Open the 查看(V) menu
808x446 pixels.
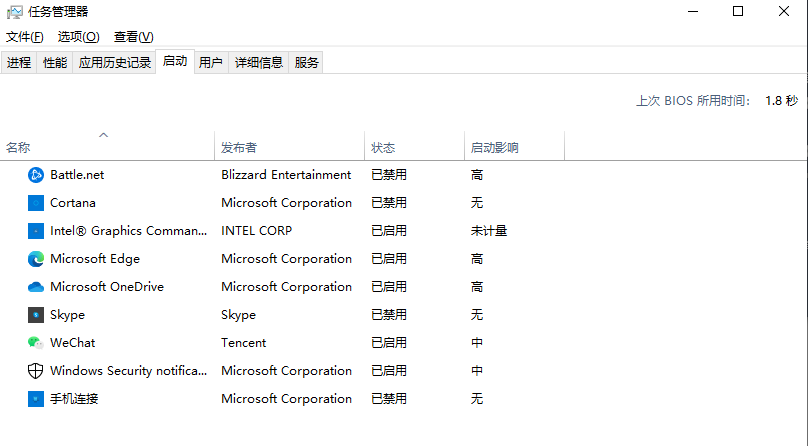[133, 37]
